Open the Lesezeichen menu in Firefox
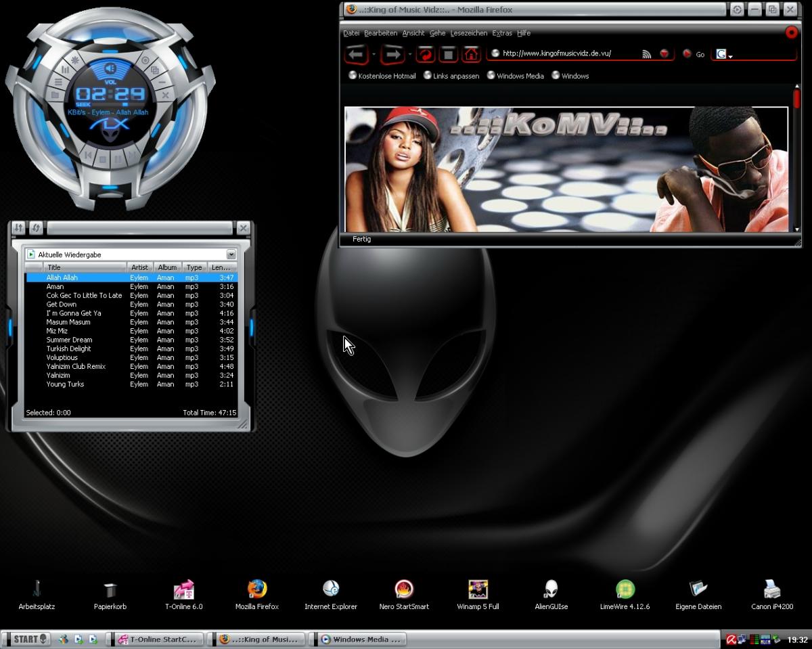812x649 pixels. (x=469, y=33)
